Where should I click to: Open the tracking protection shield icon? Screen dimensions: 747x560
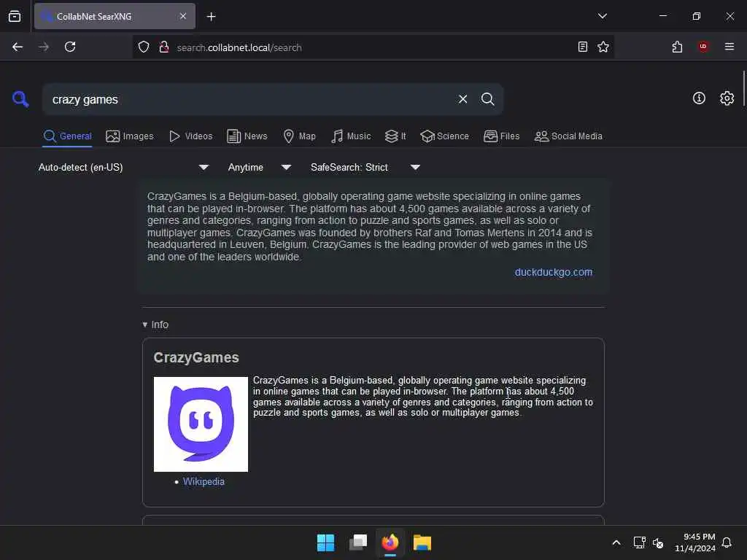(x=144, y=47)
